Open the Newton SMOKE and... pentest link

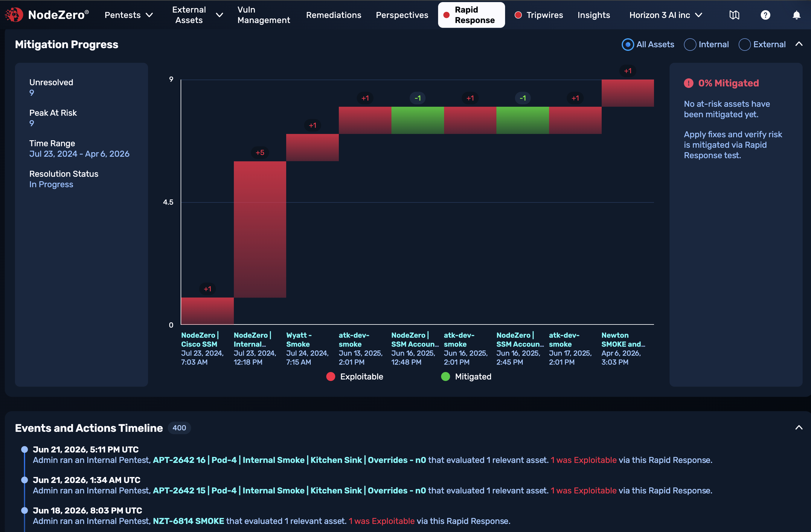(x=623, y=340)
